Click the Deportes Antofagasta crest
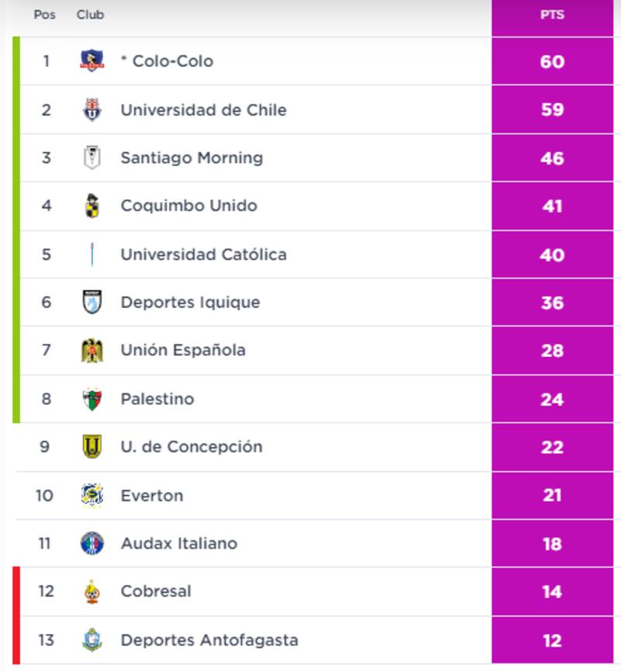Viewport: 621px width, 672px height. click(92, 640)
